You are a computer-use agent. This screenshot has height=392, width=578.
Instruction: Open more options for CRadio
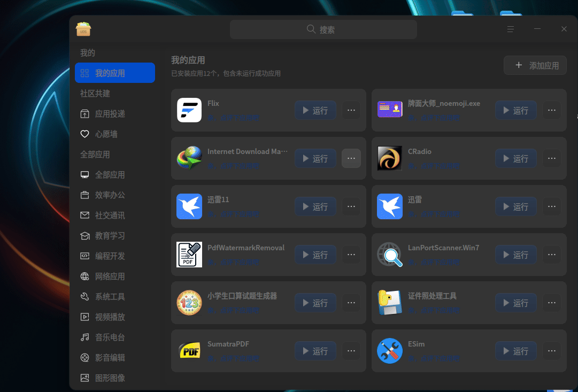pyautogui.click(x=552, y=159)
